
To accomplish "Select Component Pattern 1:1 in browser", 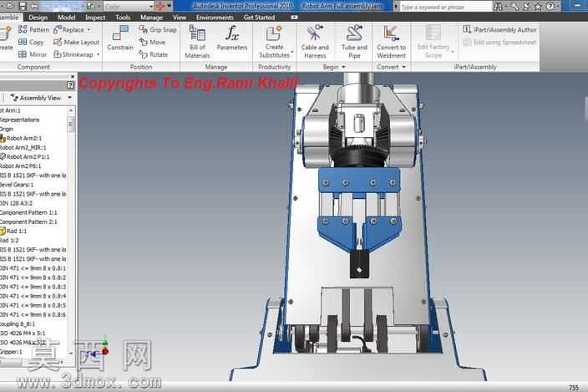I will coord(28,212).
